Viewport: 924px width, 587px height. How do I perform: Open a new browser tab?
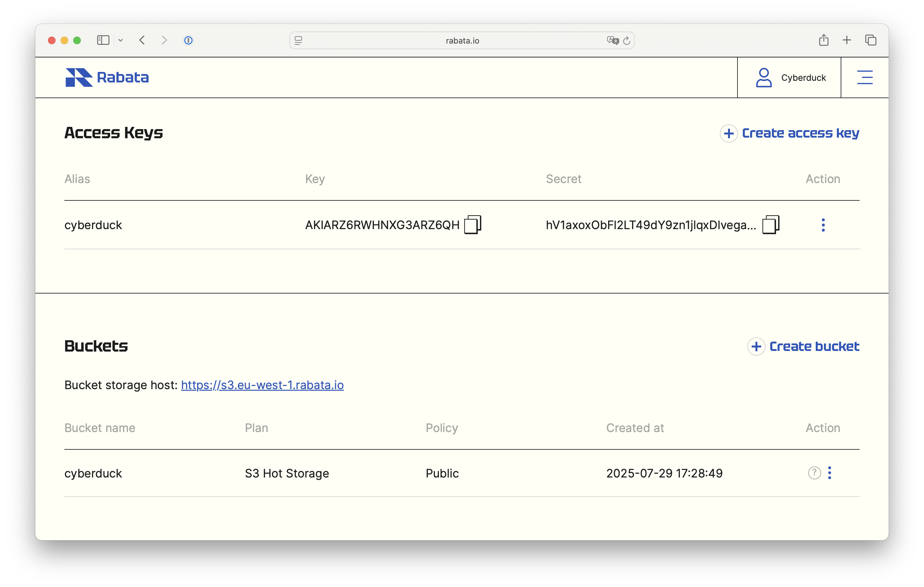pos(847,40)
